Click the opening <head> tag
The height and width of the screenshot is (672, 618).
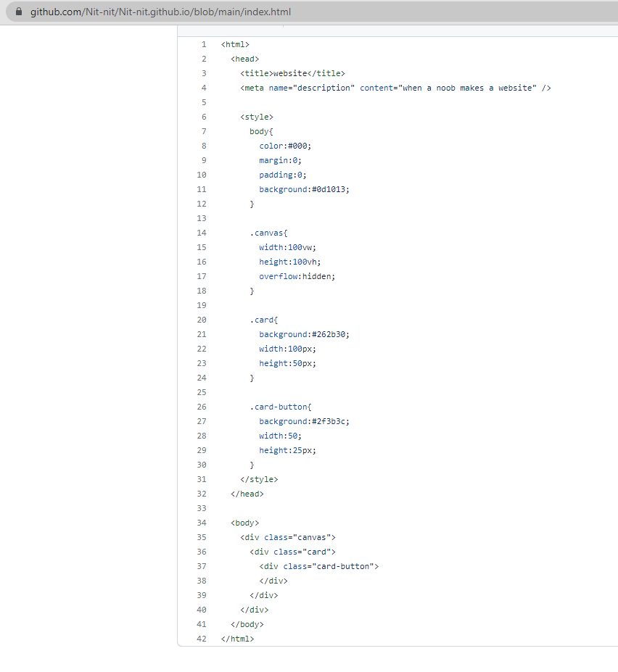coord(245,59)
